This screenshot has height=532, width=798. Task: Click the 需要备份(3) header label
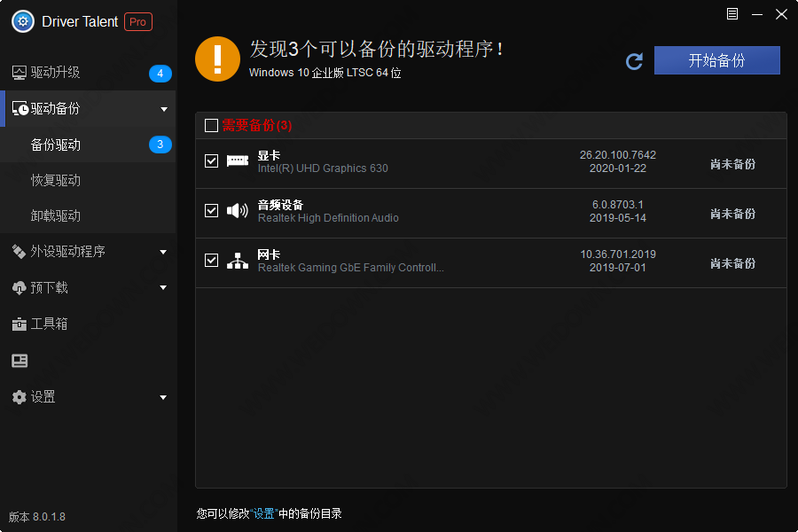coord(257,125)
